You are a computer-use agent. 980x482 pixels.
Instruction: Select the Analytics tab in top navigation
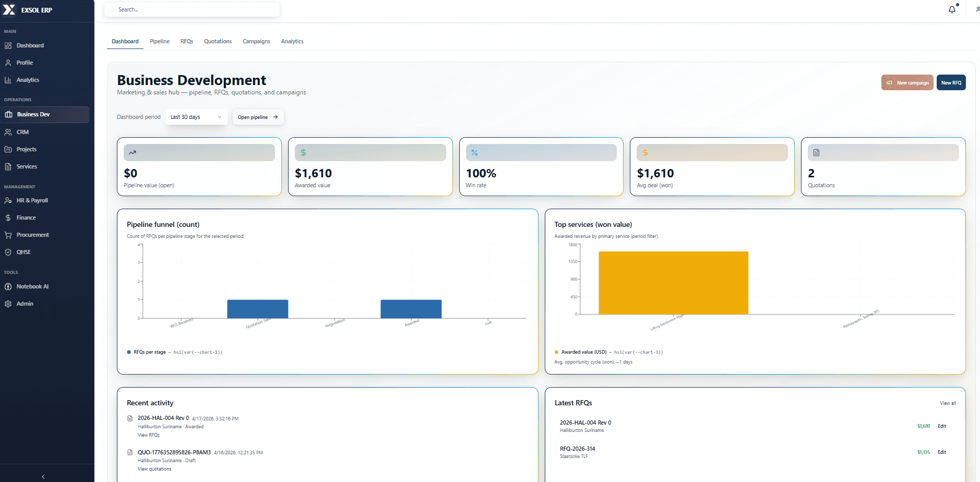pos(292,41)
